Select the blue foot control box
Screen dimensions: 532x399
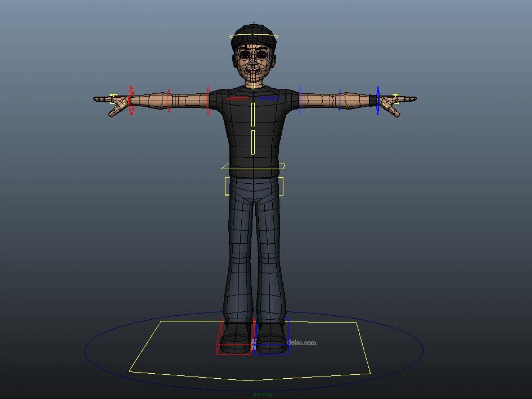point(272,337)
